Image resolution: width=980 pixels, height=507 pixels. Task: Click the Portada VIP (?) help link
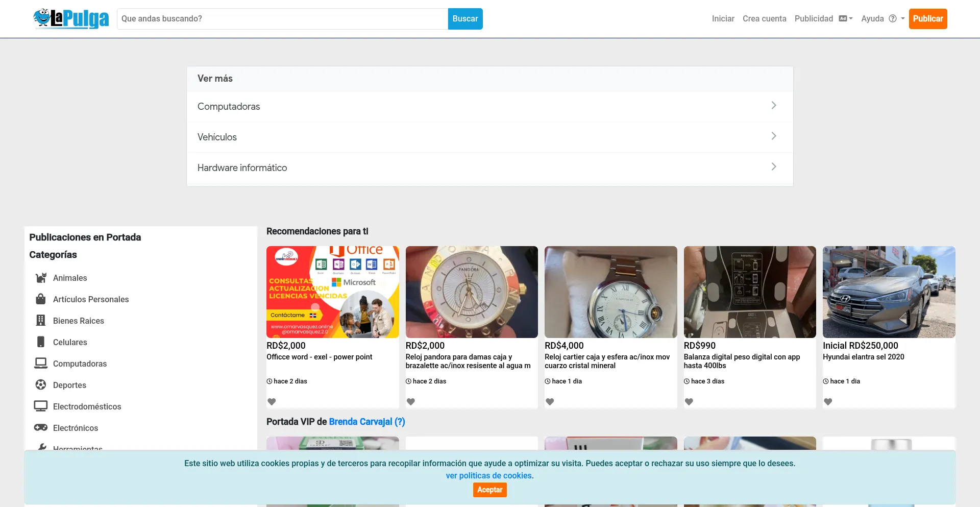pos(400,422)
